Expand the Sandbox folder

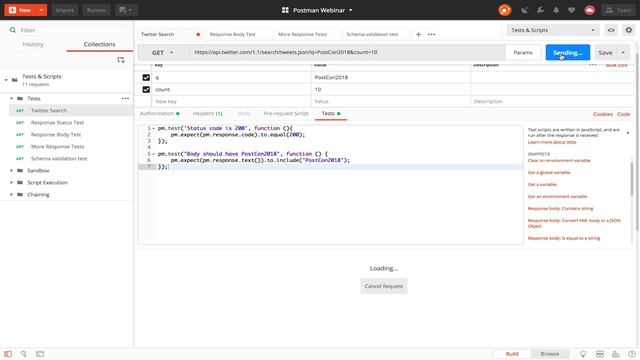11,171
